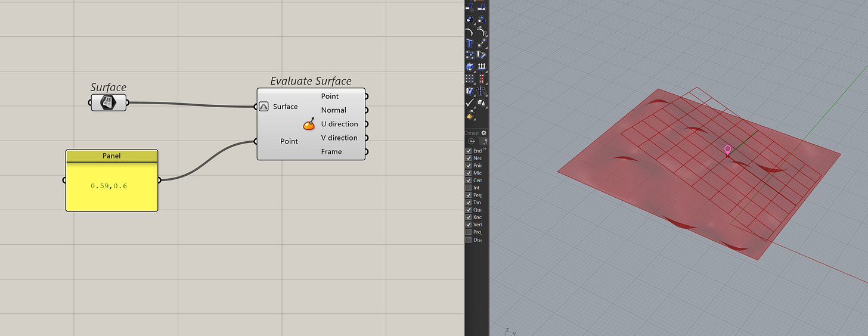Click the Frame output grip
This screenshot has height=336, width=868.
tap(367, 151)
